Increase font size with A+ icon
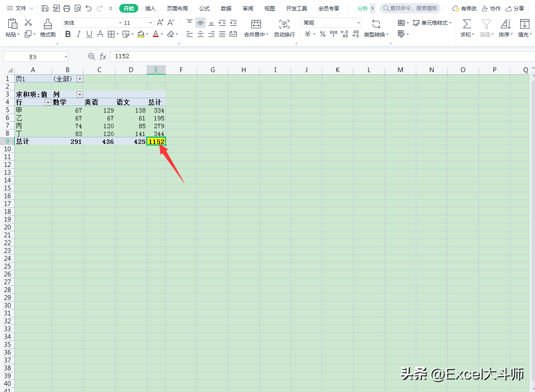The image size is (535, 392). (x=160, y=23)
